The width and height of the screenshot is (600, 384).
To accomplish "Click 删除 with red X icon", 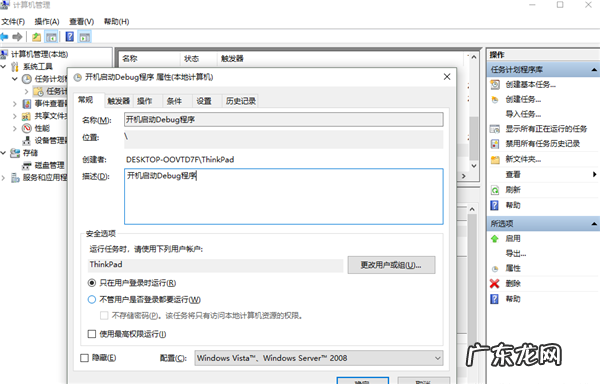I will (513, 284).
